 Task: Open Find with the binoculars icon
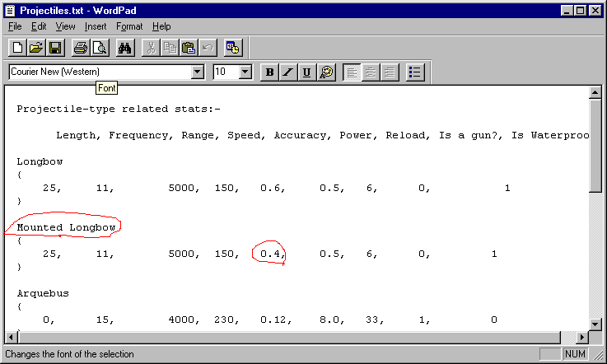click(125, 48)
